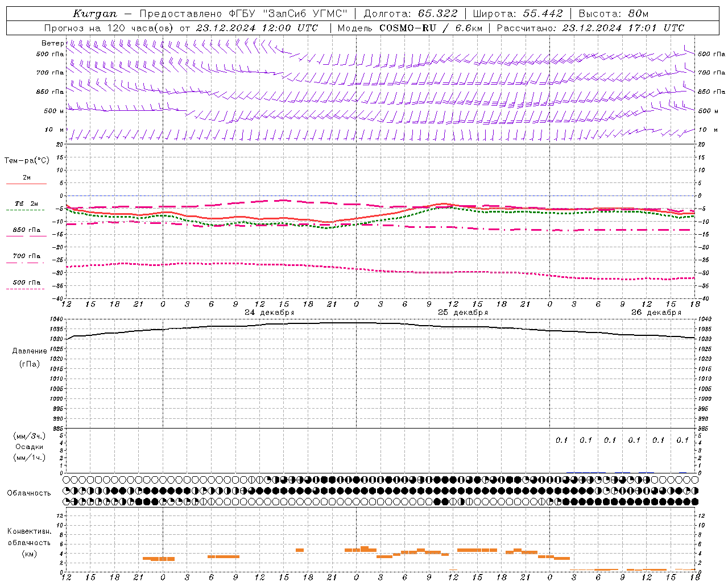
Task: Click the "700 гПа" temperature legend entry
Action: pos(27,256)
